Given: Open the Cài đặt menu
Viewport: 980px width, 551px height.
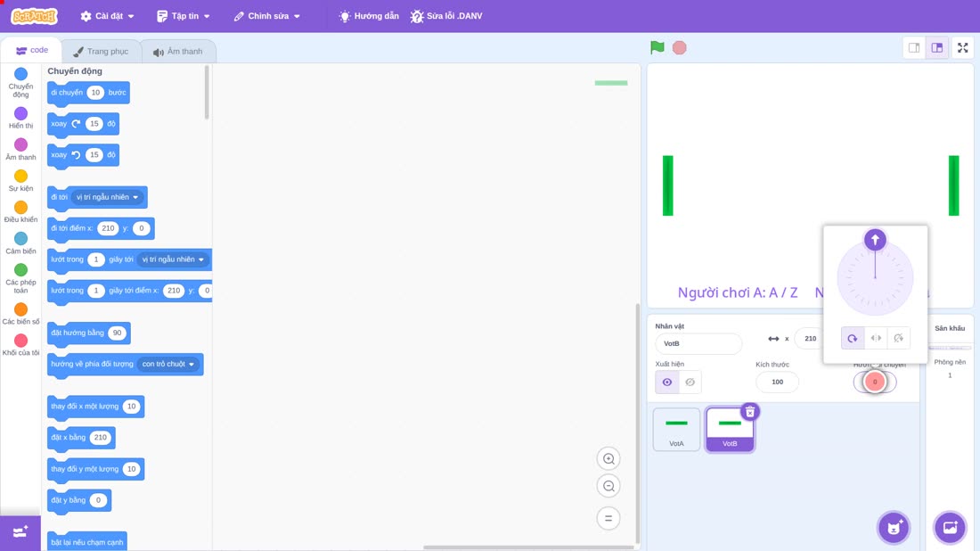Looking at the screenshot, I should 108,16.
